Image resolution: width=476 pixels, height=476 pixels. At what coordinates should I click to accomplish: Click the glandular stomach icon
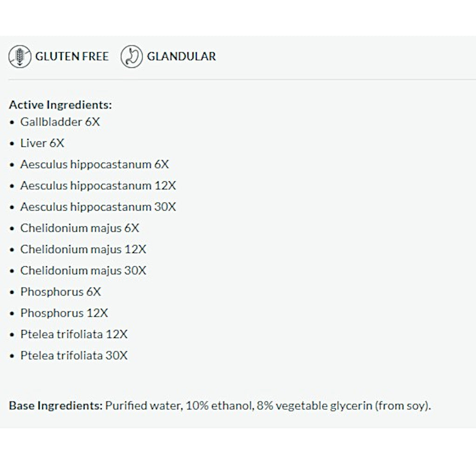coord(132,57)
